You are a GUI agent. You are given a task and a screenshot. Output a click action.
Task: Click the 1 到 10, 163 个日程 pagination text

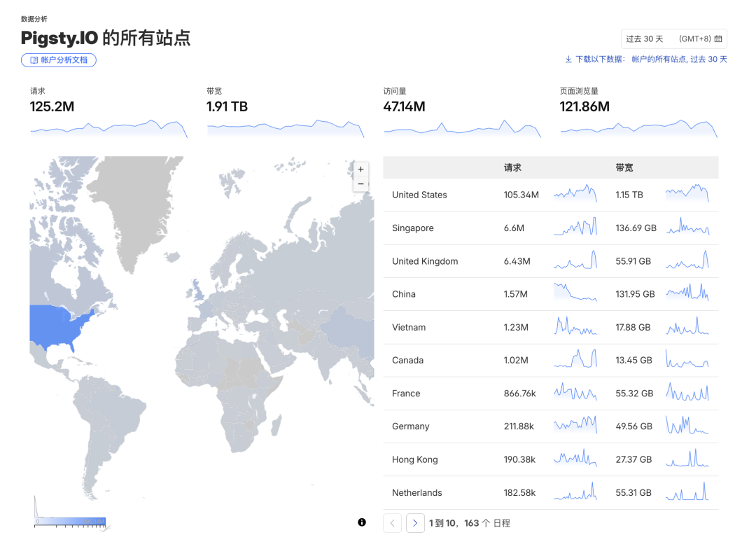pos(470,523)
